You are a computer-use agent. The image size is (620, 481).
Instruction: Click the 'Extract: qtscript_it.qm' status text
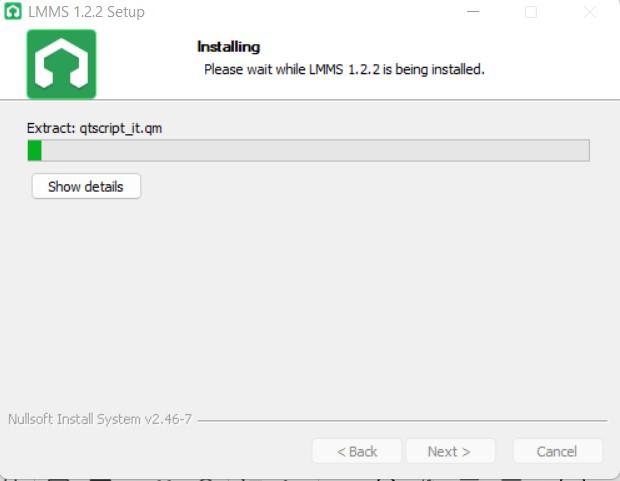94,129
